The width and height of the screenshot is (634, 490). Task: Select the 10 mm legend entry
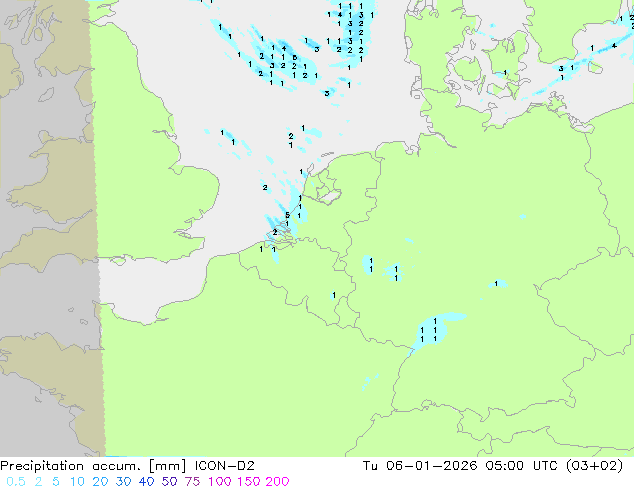[x=77, y=482]
